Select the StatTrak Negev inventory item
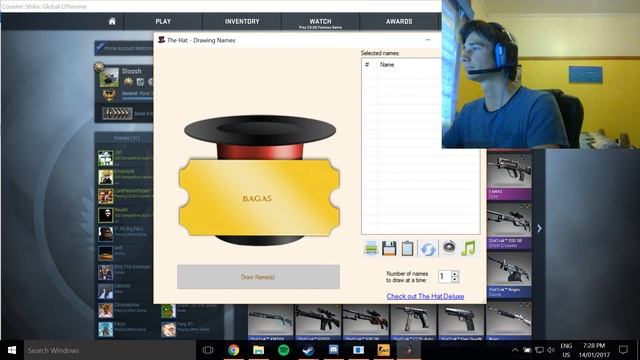This screenshot has height=360, width=640. [x=509, y=275]
